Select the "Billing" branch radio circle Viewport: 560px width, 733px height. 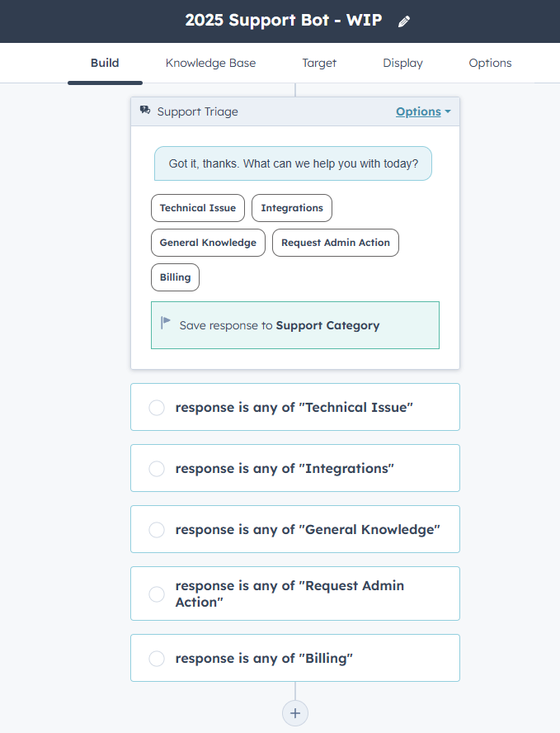(x=157, y=659)
